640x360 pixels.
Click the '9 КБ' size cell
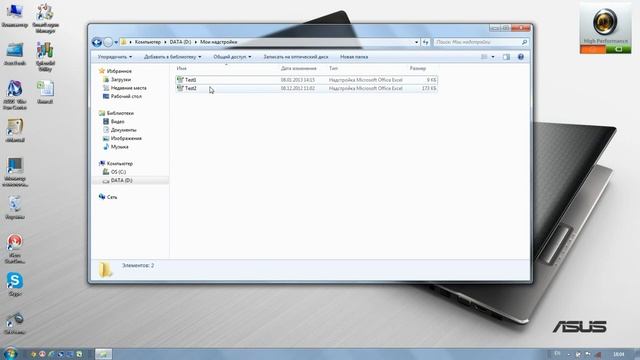click(431, 80)
